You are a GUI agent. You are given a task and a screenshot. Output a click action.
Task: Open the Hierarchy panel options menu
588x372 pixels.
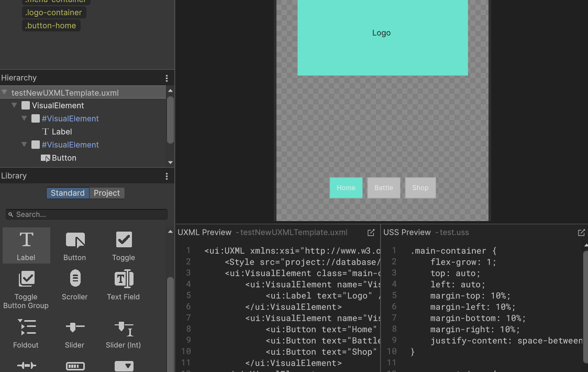click(167, 78)
